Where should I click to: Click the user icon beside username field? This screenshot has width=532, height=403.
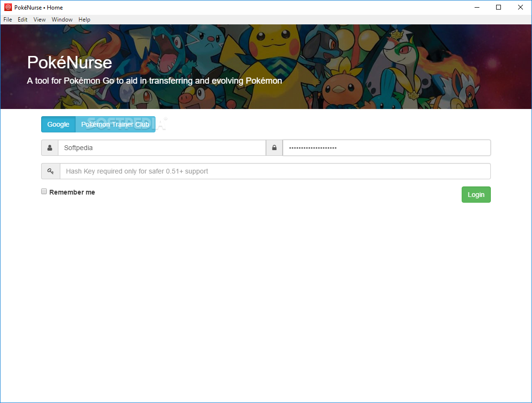click(50, 148)
